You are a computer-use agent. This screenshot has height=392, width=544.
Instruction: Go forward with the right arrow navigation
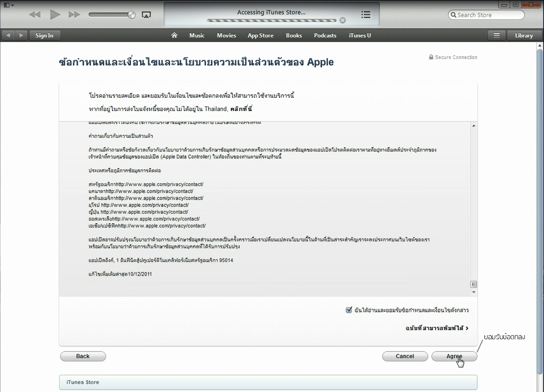pos(21,35)
